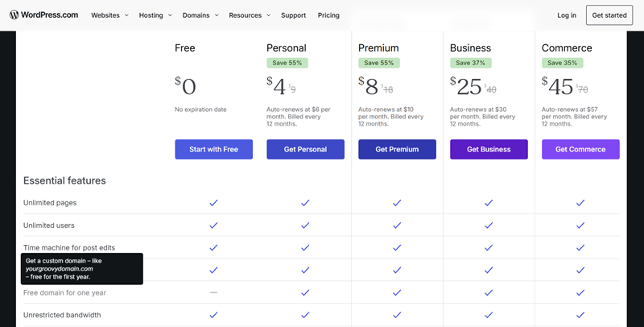Click Unlimited pages checkmark under Free
Viewport: 644px width, 327px height.
(213, 202)
